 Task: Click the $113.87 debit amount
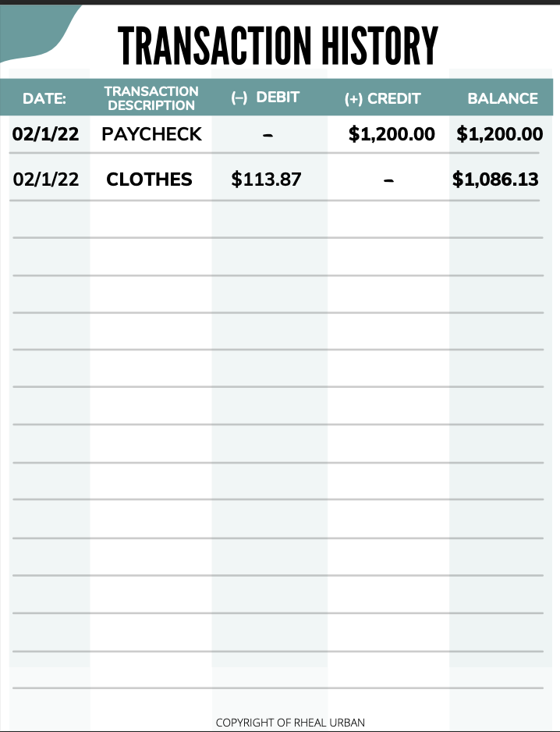[x=266, y=179]
